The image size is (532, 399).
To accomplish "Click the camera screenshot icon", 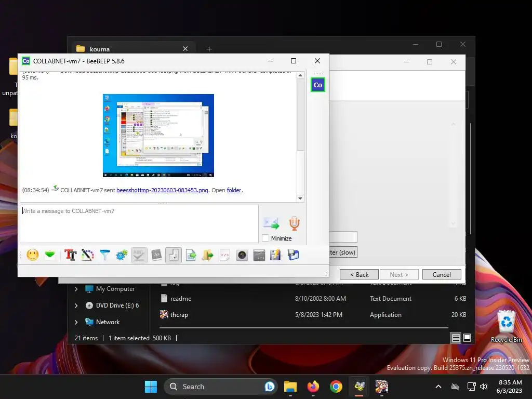I will [x=242, y=255].
